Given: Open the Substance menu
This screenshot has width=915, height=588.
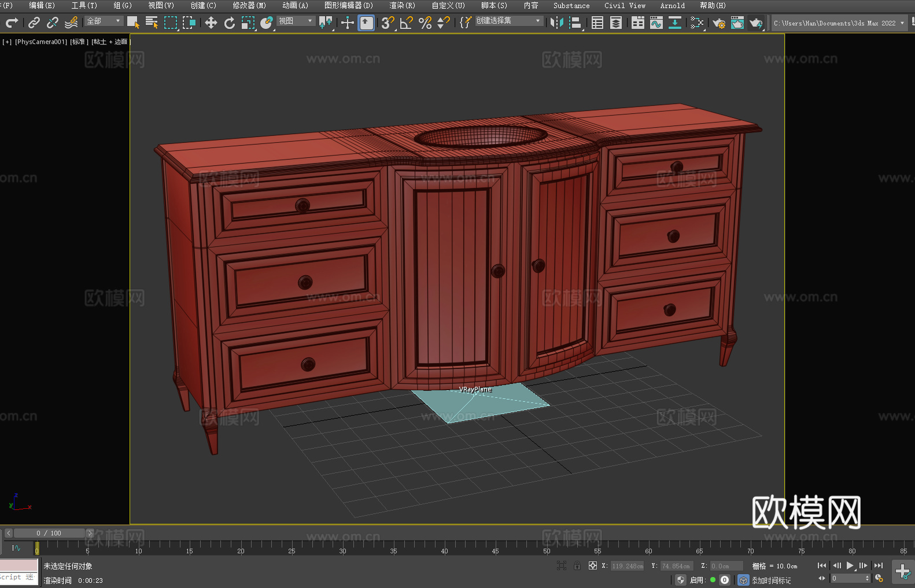Looking at the screenshot, I should 571,5.
